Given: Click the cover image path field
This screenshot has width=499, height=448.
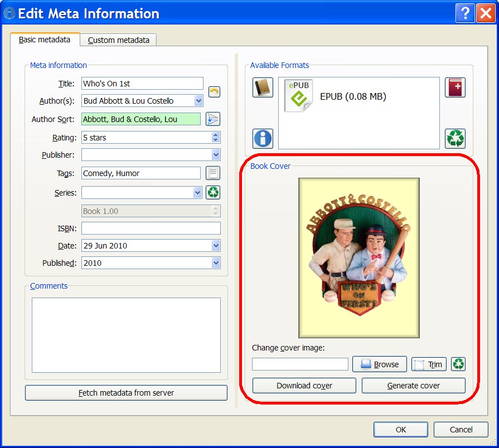Looking at the screenshot, I should pos(300,364).
